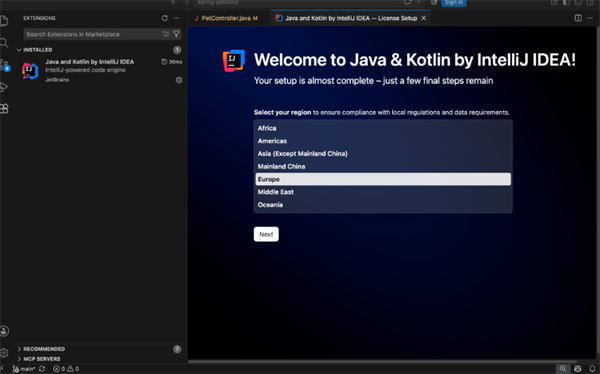Synchronize changes in the status bar
Screen dimensions: 600x374
point(42,369)
